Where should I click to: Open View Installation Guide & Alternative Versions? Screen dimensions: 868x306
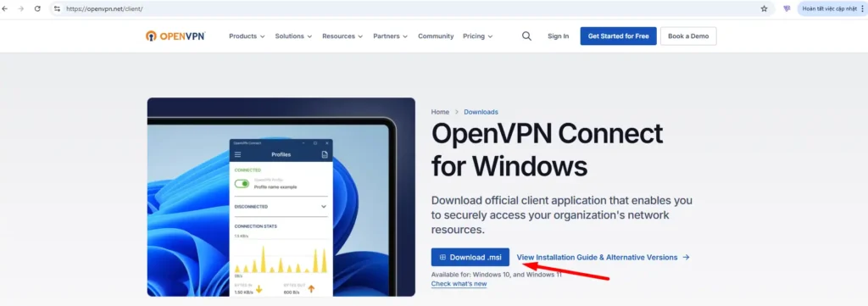point(603,258)
